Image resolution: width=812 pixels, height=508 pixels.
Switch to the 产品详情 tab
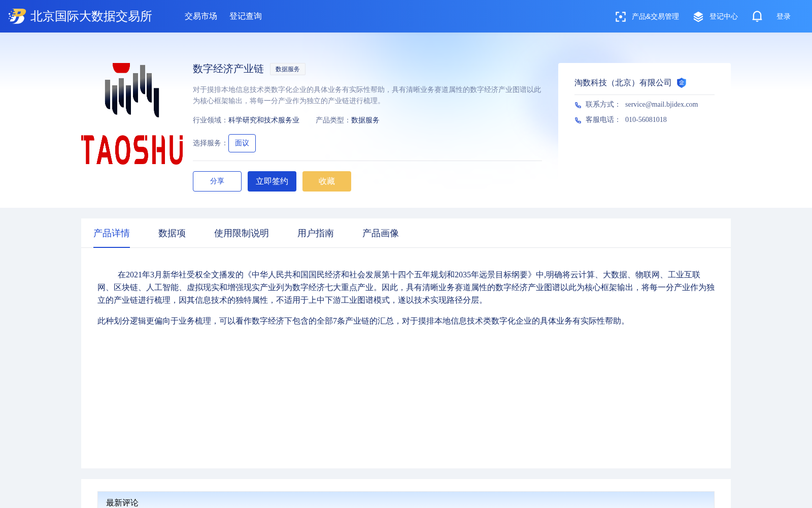pyautogui.click(x=112, y=233)
